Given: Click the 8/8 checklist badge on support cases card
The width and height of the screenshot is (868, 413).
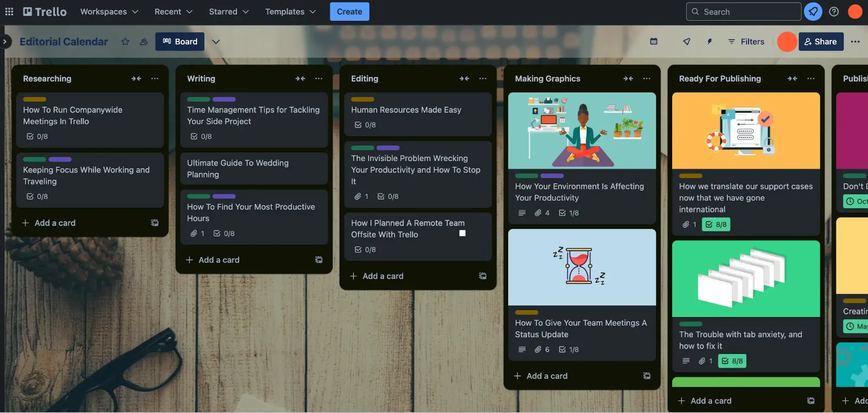Looking at the screenshot, I should click(716, 225).
